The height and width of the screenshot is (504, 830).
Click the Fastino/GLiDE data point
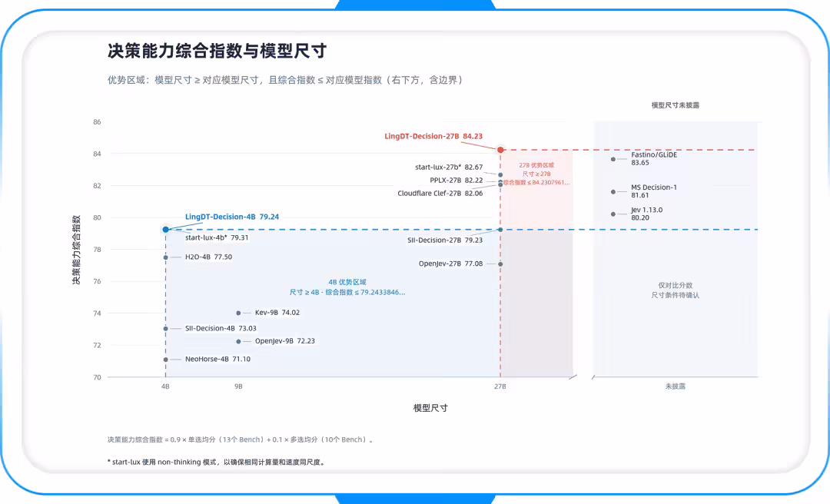point(613,159)
